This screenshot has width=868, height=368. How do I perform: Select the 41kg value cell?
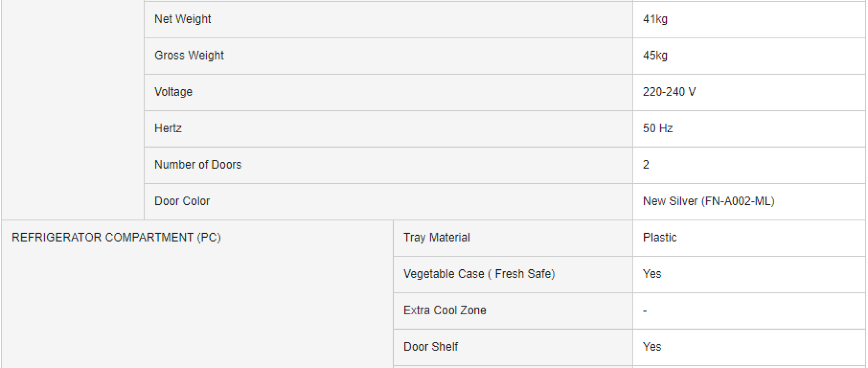pos(655,19)
